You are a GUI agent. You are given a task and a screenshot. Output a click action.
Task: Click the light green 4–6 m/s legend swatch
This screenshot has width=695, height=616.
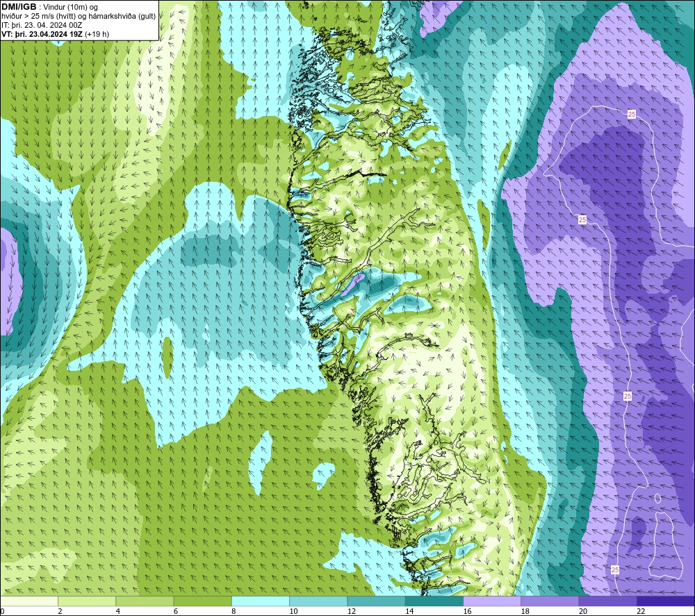click(x=145, y=601)
